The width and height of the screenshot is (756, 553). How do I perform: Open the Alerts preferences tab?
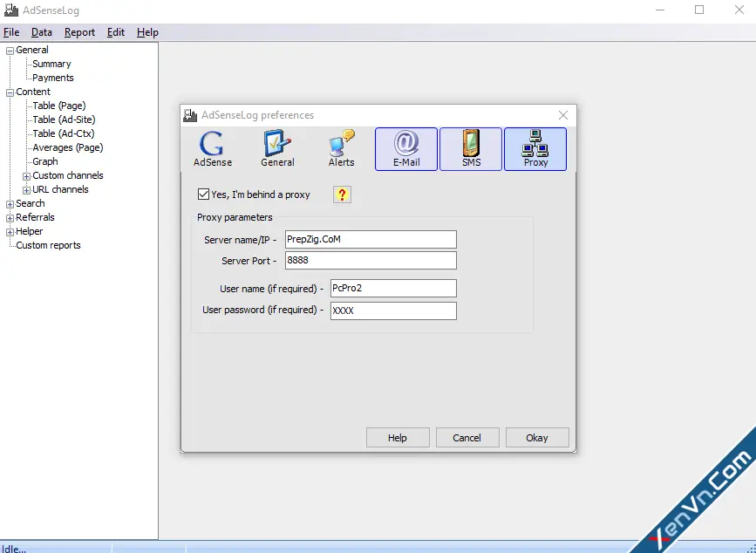[341, 149]
